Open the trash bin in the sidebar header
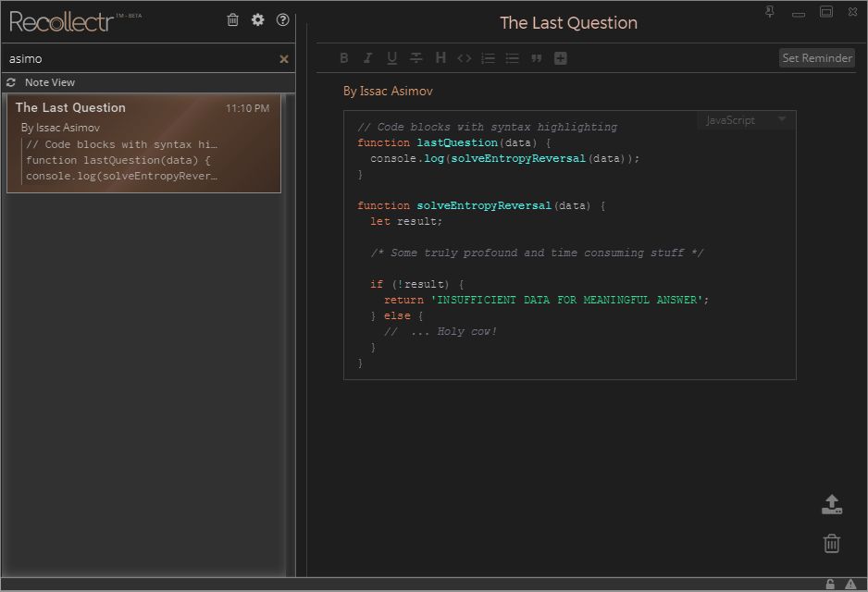The width and height of the screenshot is (868, 592). (232, 19)
